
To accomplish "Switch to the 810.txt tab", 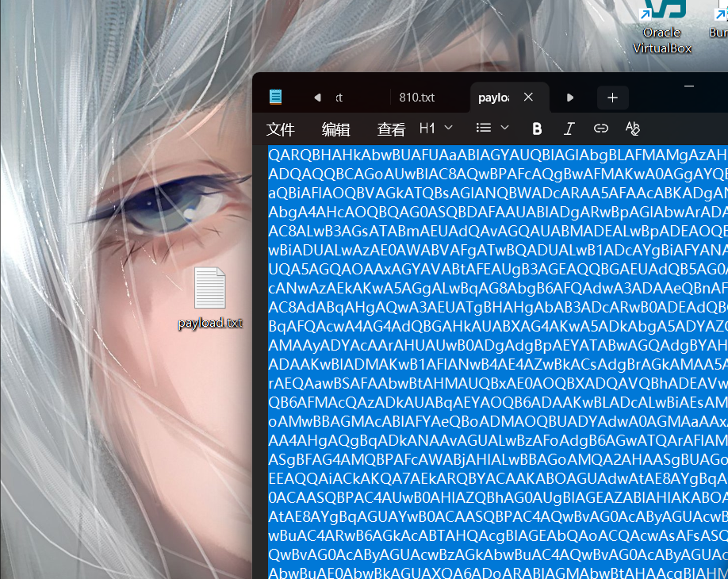I will pyautogui.click(x=417, y=98).
